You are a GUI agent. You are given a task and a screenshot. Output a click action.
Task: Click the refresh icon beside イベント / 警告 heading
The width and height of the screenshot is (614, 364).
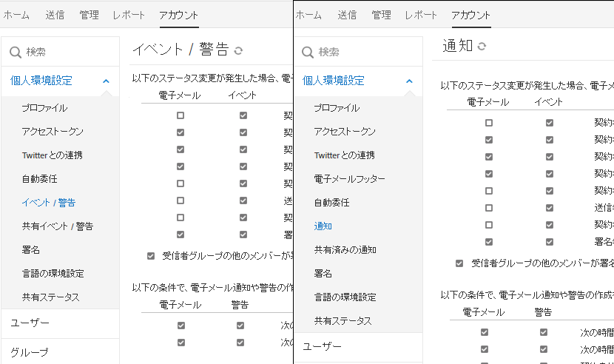click(x=238, y=50)
